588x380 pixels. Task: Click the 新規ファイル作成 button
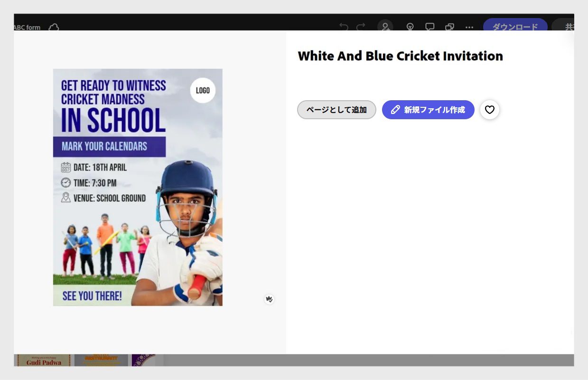point(428,110)
